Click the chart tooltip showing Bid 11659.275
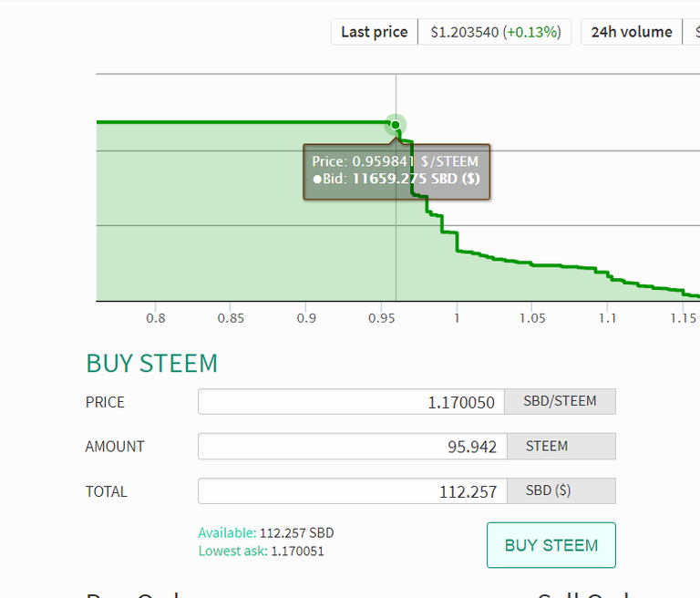 pyautogui.click(x=396, y=171)
